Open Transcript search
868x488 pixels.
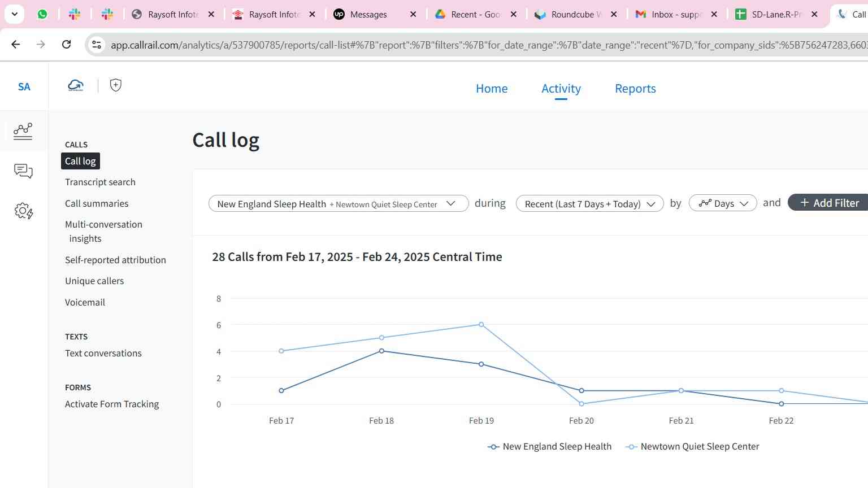point(100,182)
